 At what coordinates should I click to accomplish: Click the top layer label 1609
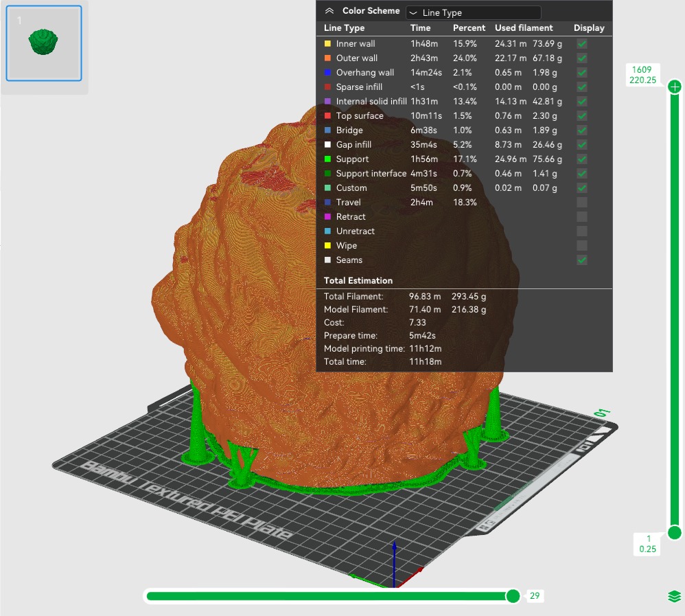pos(642,70)
